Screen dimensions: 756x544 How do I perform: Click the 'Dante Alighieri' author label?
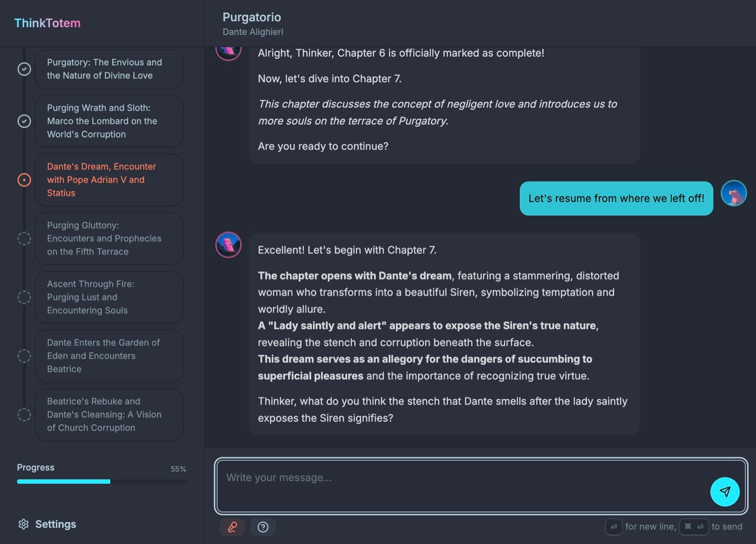point(253,32)
